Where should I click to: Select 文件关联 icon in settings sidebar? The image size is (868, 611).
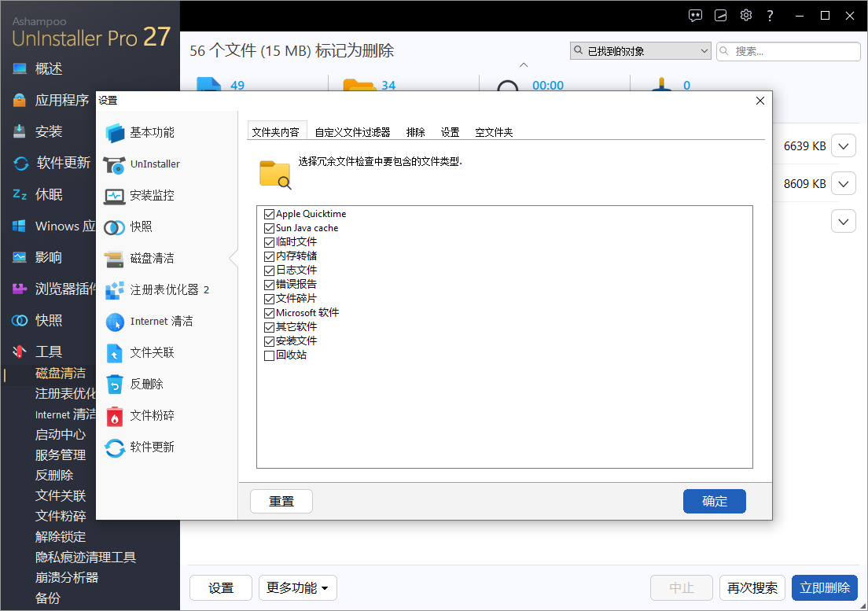tap(114, 353)
